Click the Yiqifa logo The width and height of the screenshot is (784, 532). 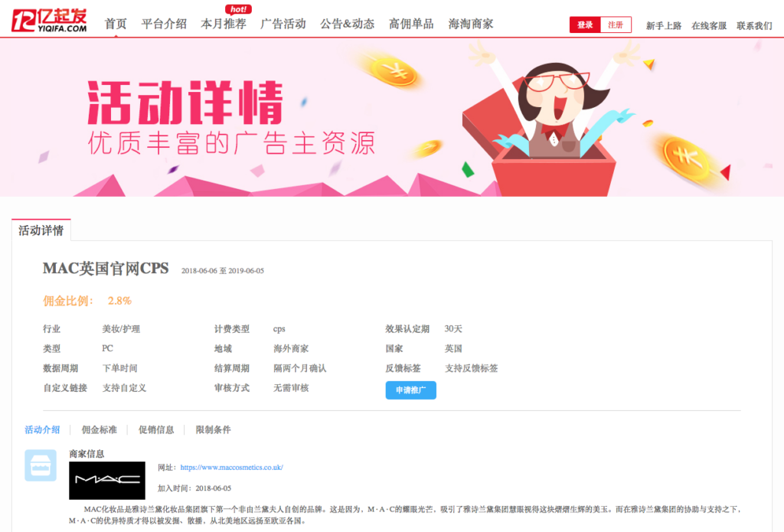(x=49, y=20)
